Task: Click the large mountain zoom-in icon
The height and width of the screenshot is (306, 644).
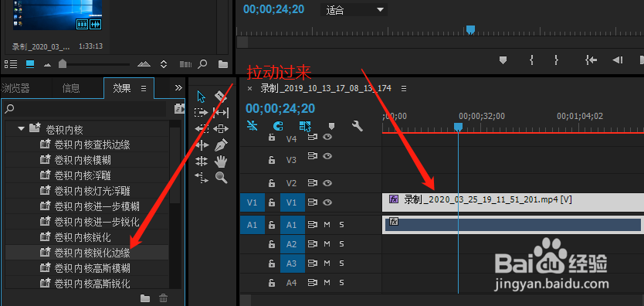Action: coord(144,64)
